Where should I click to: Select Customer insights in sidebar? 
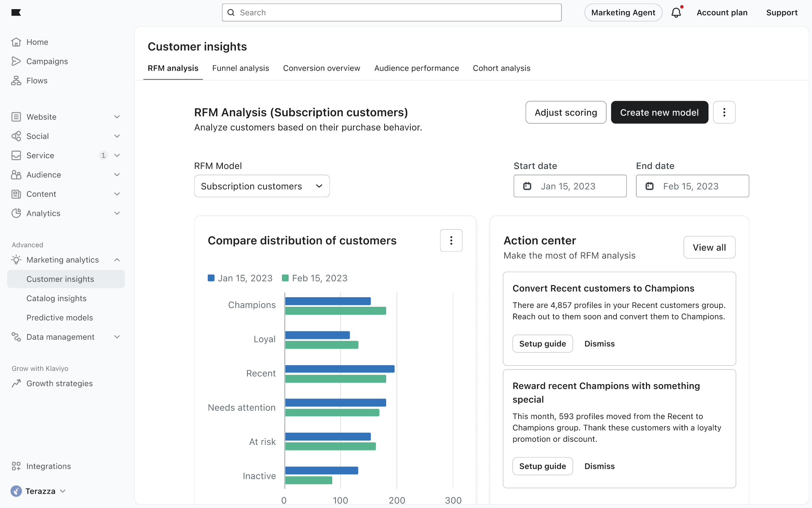66,279
